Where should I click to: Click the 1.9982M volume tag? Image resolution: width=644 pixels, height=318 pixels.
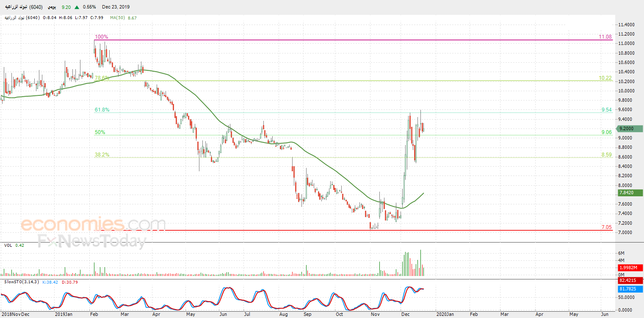(x=630, y=268)
